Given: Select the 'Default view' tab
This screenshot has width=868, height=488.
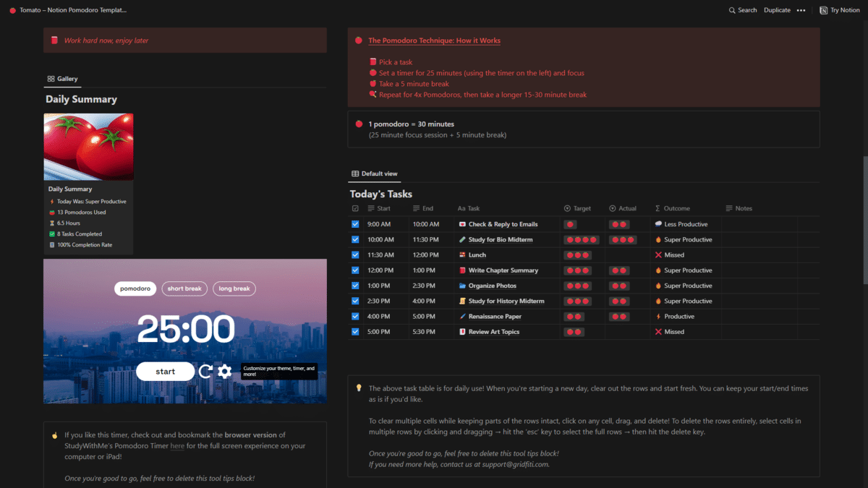Looking at the screenshot, I should [374, 174].
